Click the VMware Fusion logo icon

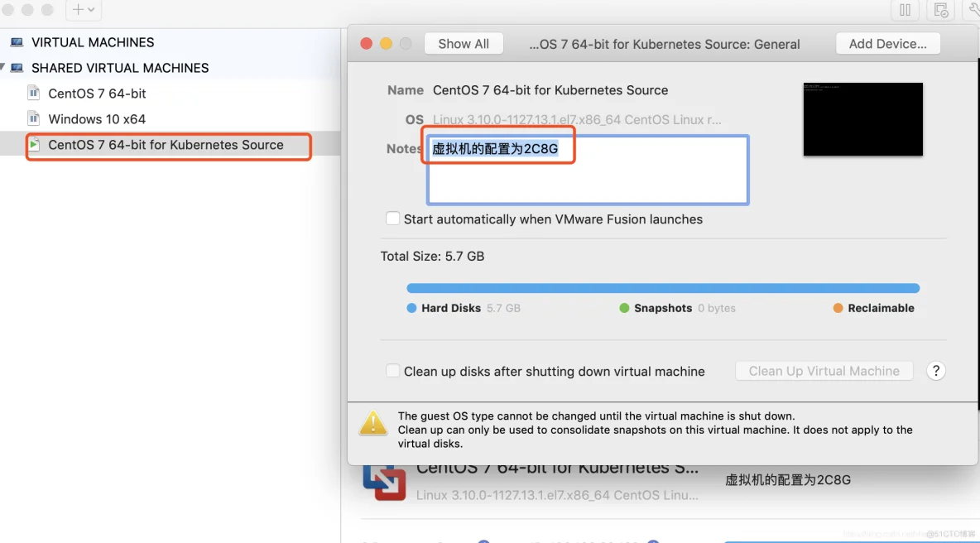(384, 482)
